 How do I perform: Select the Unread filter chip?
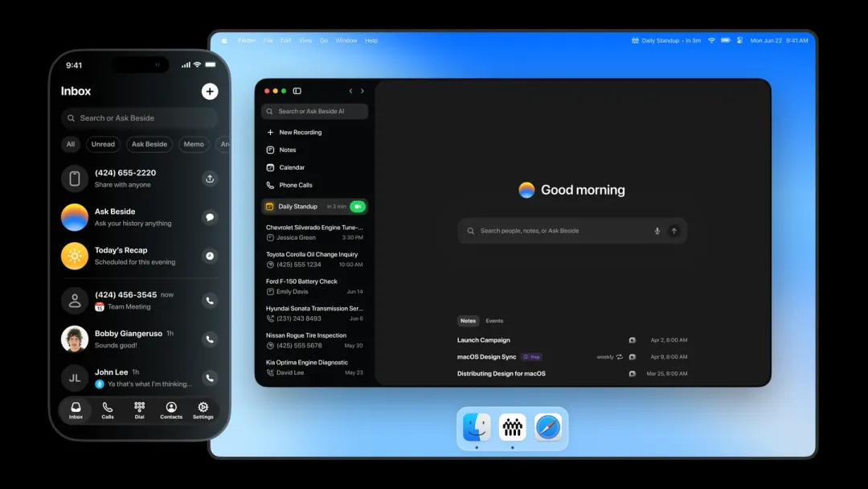[103, 145]
